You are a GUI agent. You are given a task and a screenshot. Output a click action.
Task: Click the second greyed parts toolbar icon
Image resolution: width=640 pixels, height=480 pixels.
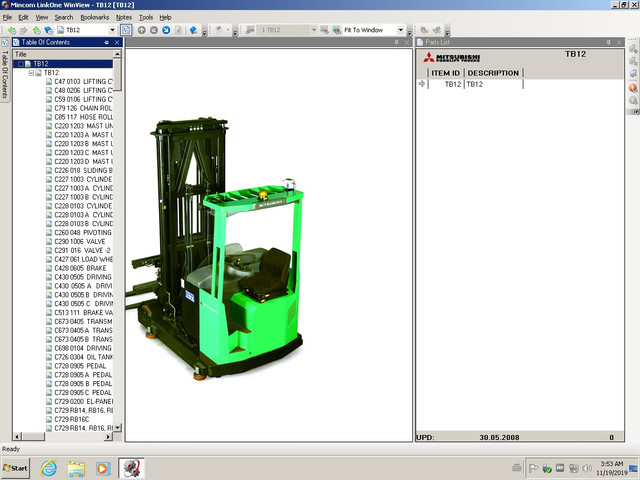437,30
